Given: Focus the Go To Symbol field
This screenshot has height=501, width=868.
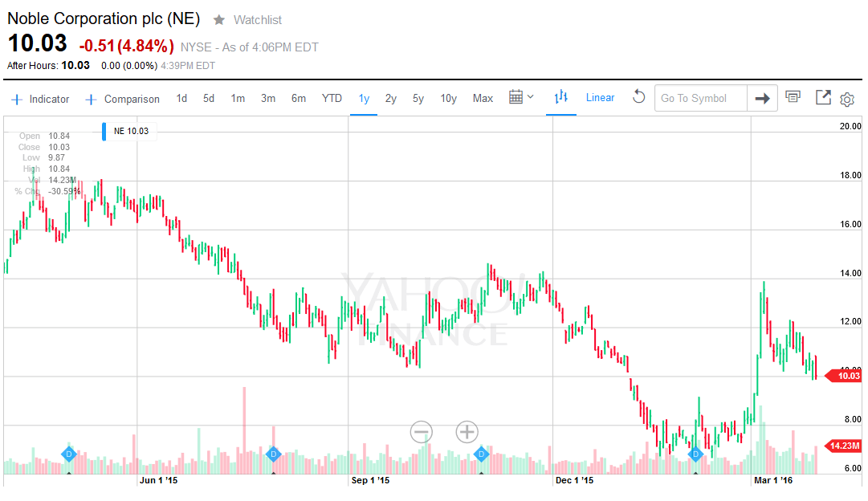Looking at the screenshot, I should tap(701, 99).
